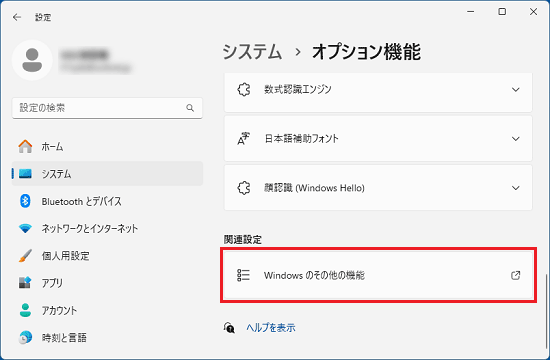
Task: Click the user profile avatar
Action: [32, 60]
